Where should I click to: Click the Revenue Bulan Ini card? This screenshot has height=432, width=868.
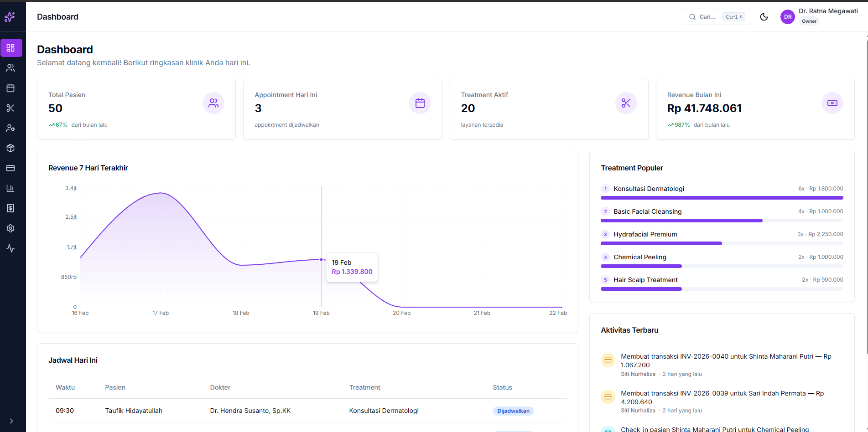pyautogui.click(x=755, y=109)
